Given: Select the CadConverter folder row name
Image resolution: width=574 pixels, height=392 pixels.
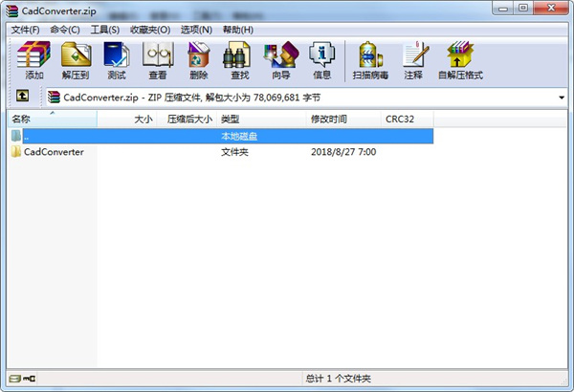Looking at the screenshot, I should point(54,152).
